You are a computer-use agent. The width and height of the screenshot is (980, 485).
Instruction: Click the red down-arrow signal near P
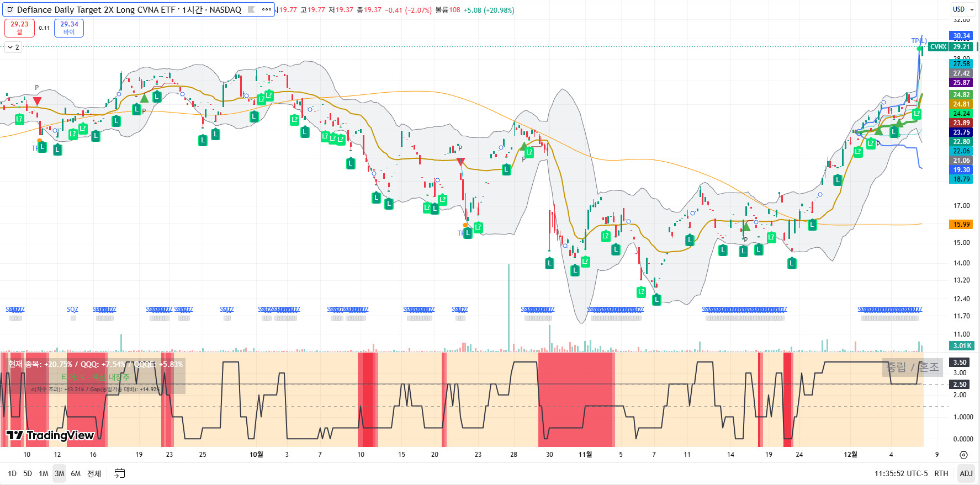coord(37,100)
